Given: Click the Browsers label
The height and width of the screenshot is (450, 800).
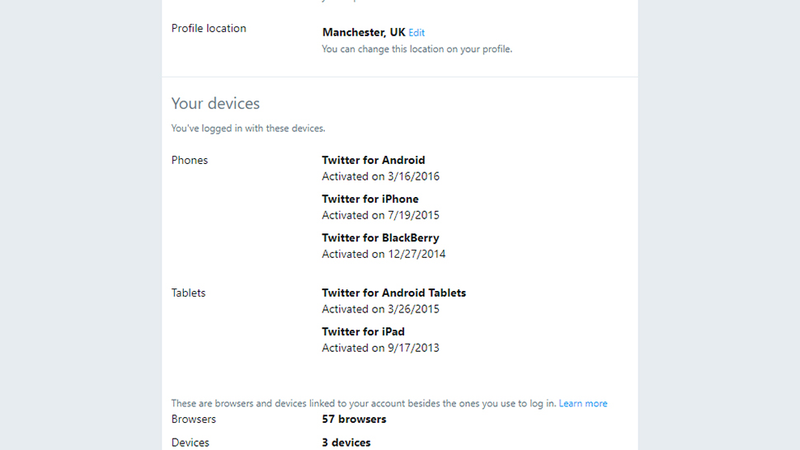Looking at the screenshot, I should [194, 419].
